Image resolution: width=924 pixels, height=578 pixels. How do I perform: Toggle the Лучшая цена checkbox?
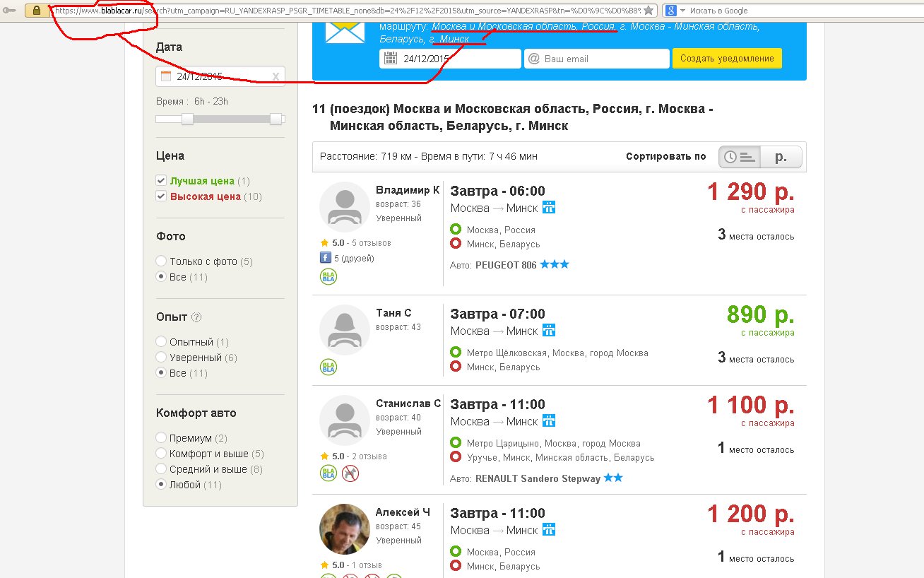click(x=161, y=181)
